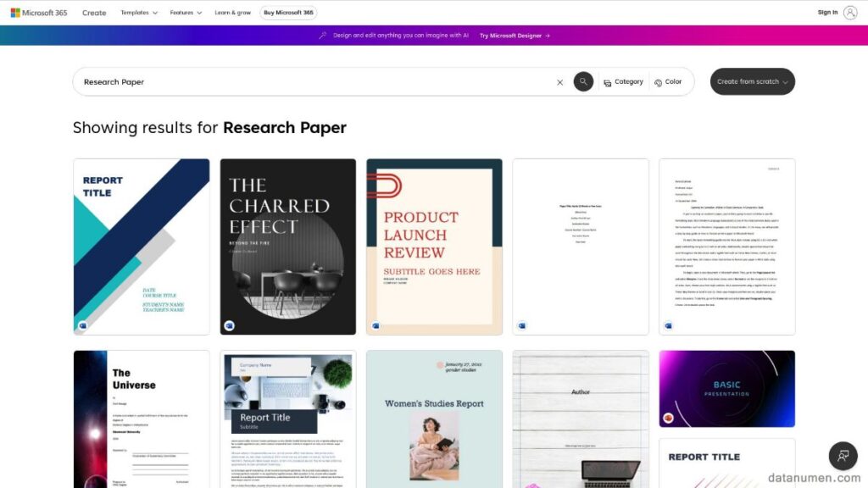Image resolution: width=868 pixels, height=488 pixels.
Task: Click the Word badge on The Charred Effect template
Action: click(x=230, y=324)
